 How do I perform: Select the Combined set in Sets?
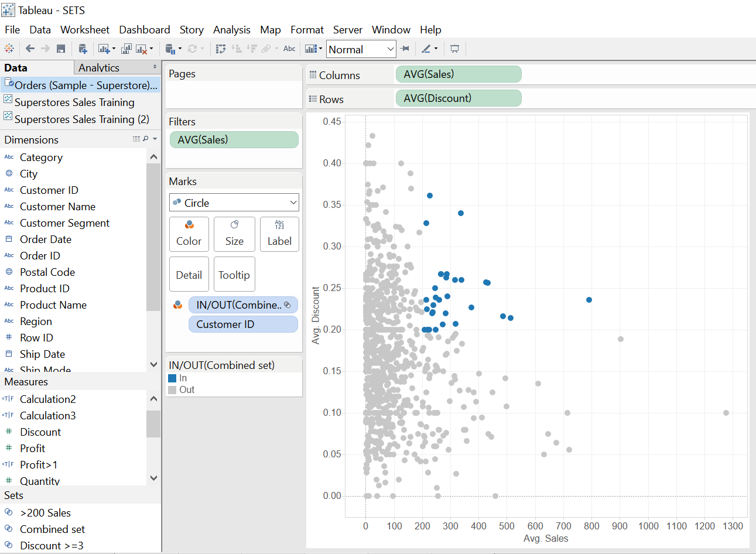[x=52, y=529]
